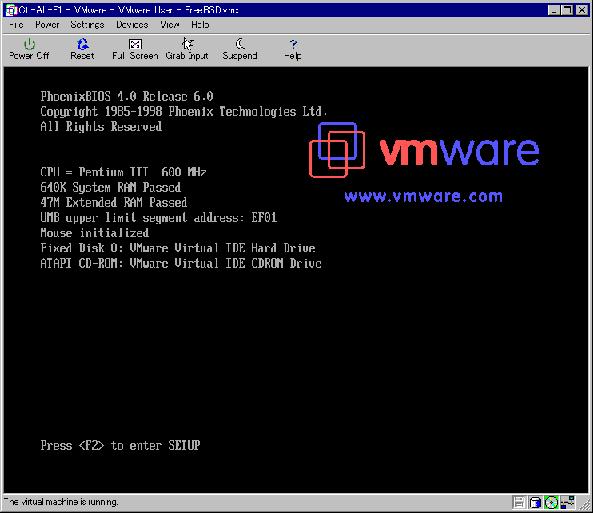Switch to Full Screen mode
Viewport: 593px width, 513px height.
[x=135, y=49]
